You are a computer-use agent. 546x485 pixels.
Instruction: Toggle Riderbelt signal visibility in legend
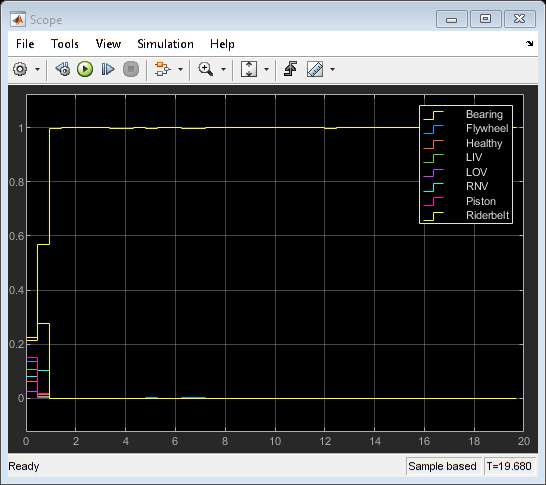[487, 215]
